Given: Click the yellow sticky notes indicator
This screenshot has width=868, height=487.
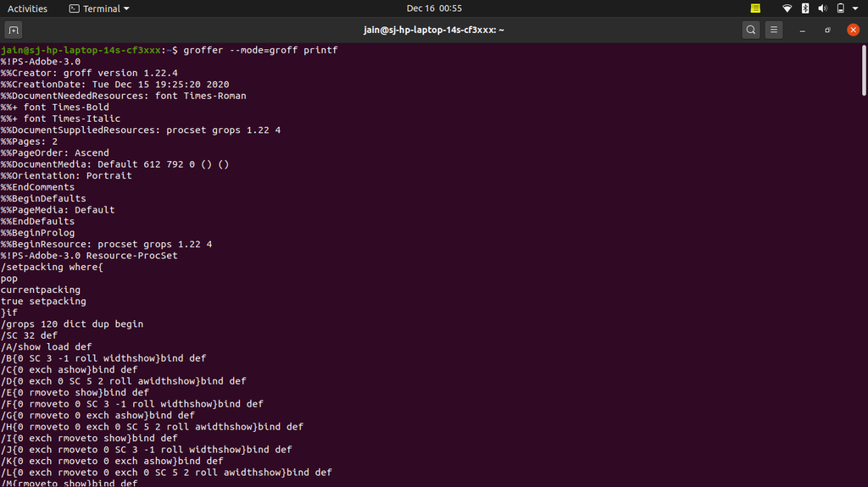Looking at the screenshot, I should pyautogui.click(x=755, y=8).
